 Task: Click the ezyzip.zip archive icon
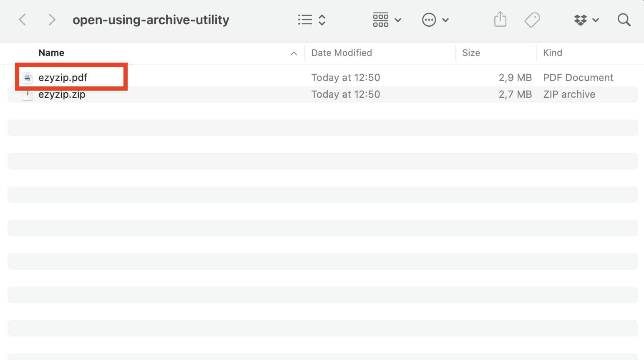click(x=27, y=94)
